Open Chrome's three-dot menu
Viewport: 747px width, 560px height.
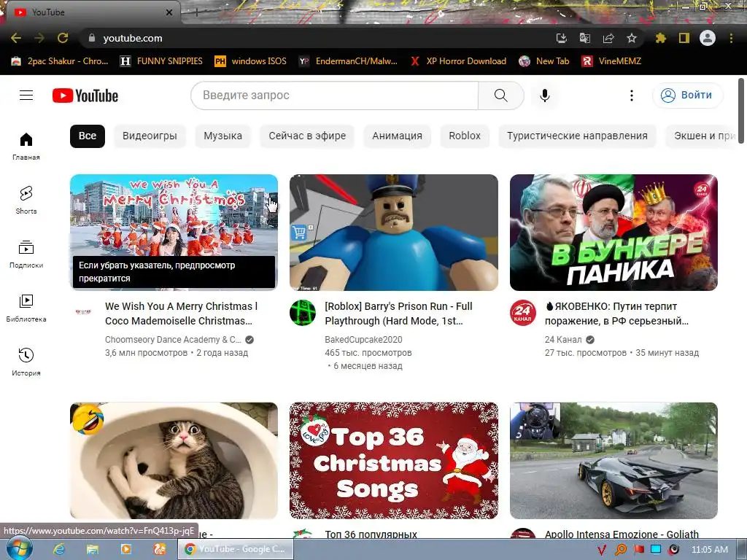731,38
